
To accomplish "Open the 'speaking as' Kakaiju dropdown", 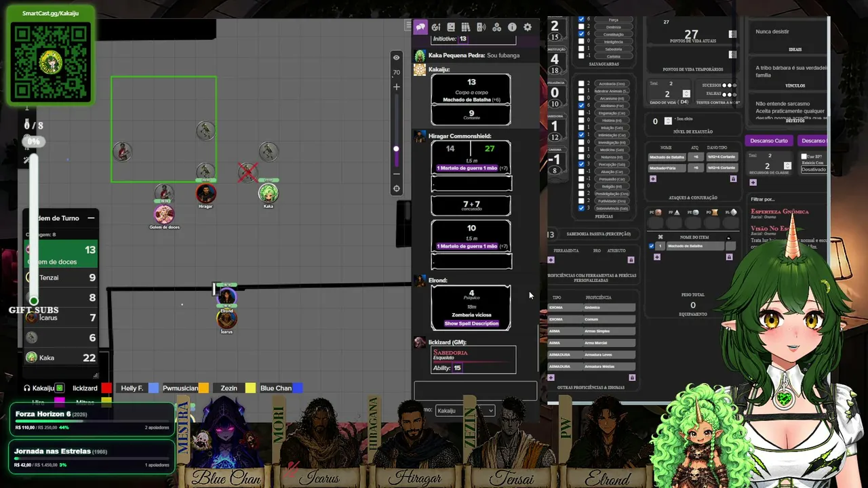I will coord(465,410).
